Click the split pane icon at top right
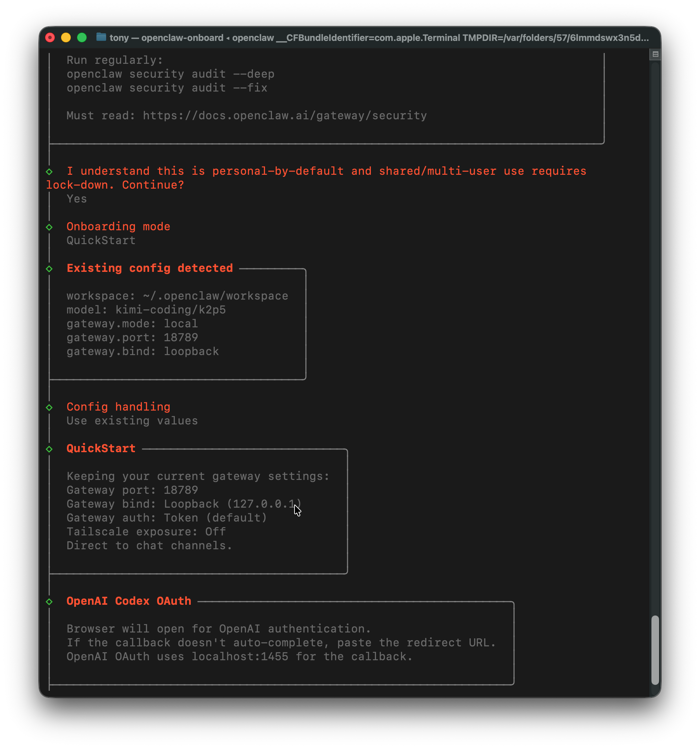700x749 pixels. point(655,55)
